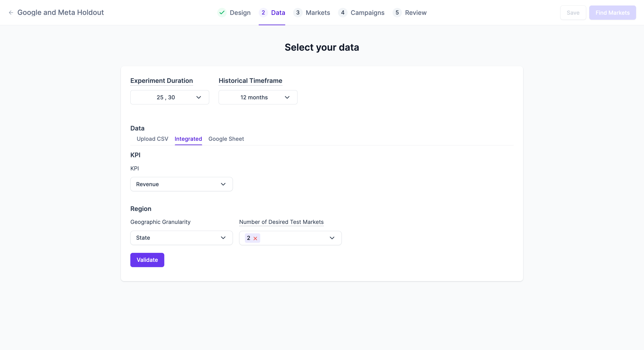Switch to the Google Sheet tab

point(226,139)
